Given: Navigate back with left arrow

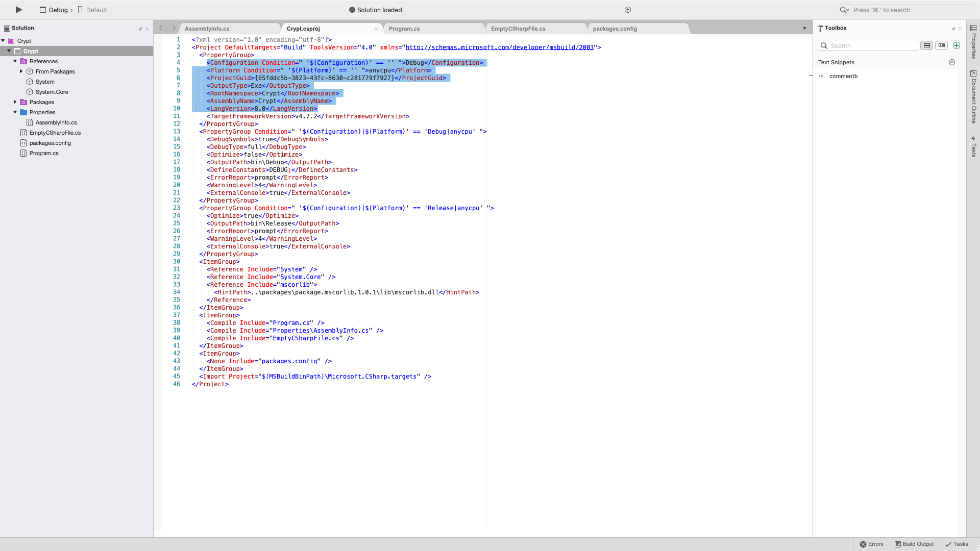Looking at the screenshot, I should pyautogui.click(x=161, y=29).
